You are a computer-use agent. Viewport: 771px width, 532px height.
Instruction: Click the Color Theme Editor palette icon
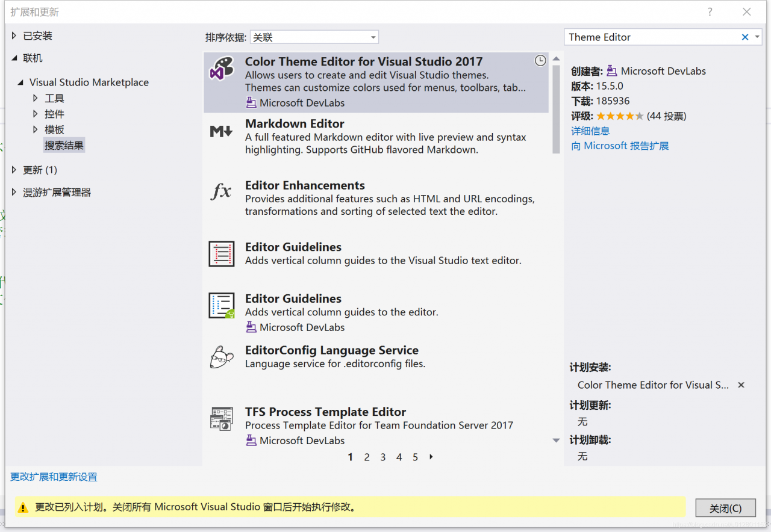tap(221, 69)
